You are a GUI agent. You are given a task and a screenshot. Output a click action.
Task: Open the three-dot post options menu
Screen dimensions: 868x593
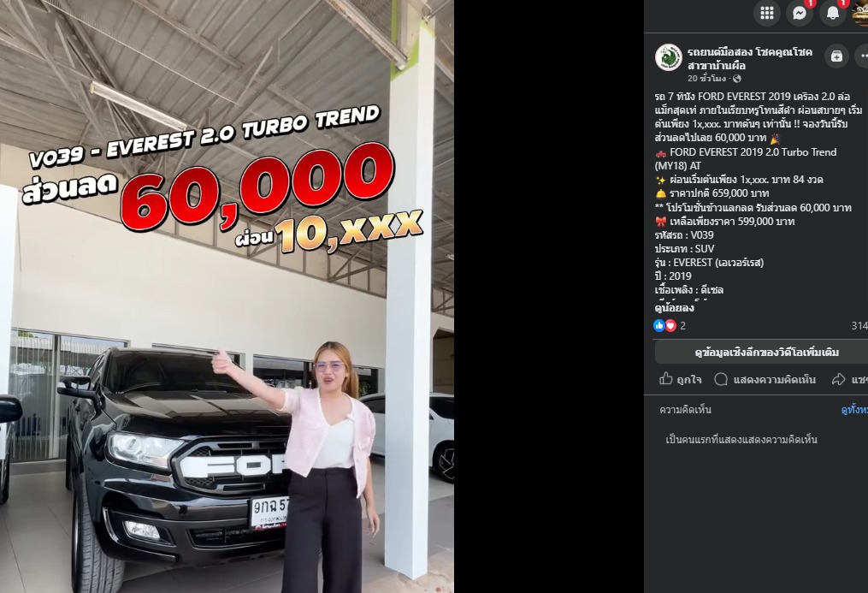863,56
